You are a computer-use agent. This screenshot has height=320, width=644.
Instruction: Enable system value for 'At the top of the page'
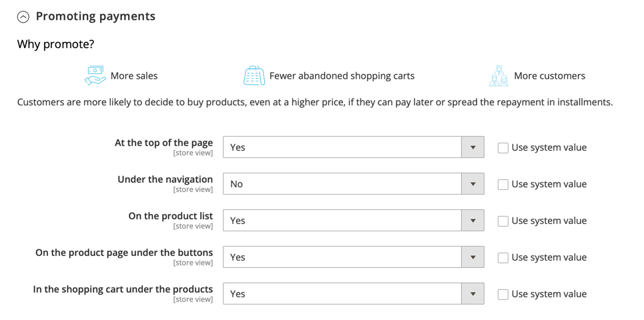pyautogui.click(x=503, y=148)
